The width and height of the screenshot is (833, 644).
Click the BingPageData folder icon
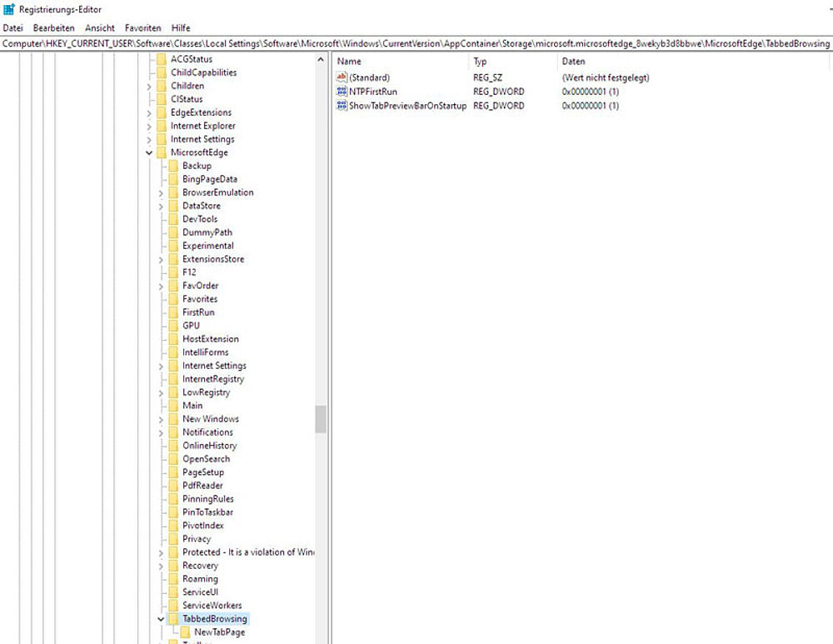[173, 179]
